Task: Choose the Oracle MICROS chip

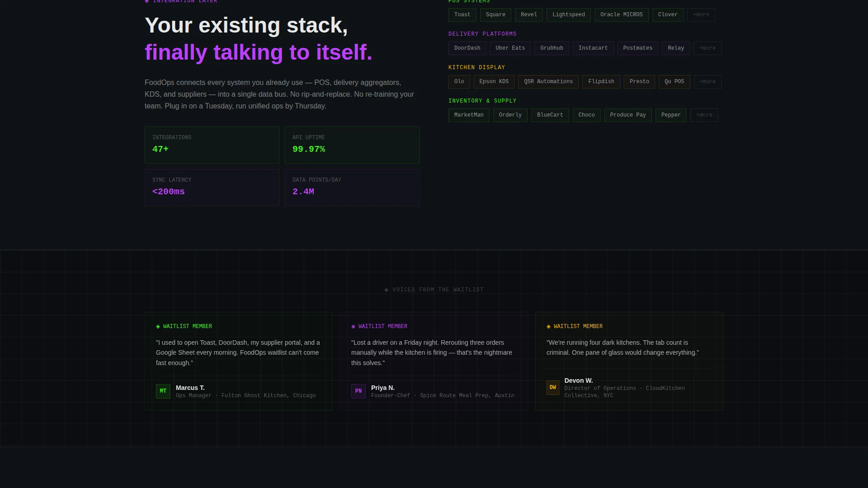Action: pyautogui.click(x=622, y=15)
